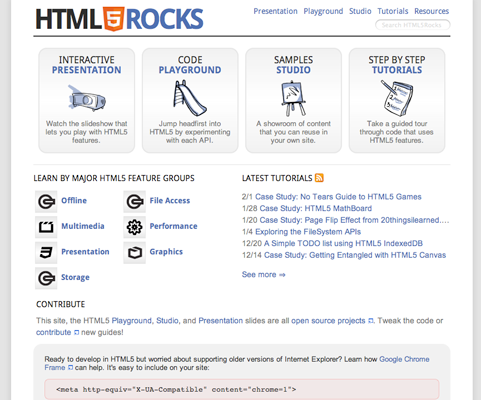The image size is (481, 400).
Task: Click the projector icon under Interactive Presentation
Action: (86, 98)
